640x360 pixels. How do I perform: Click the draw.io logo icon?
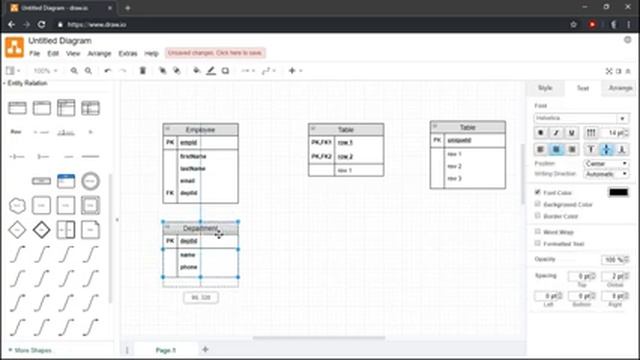coord(15,47)
